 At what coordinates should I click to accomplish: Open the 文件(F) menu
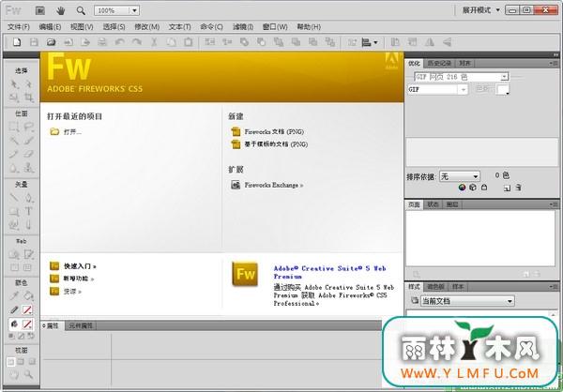[x=19, y=27]
